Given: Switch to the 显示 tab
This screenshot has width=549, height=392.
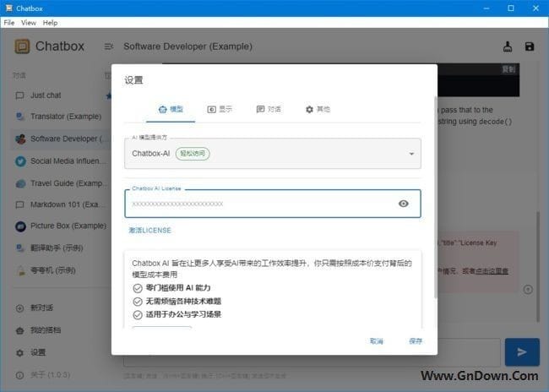Looking at the screenshot, I should pos(220,110).
